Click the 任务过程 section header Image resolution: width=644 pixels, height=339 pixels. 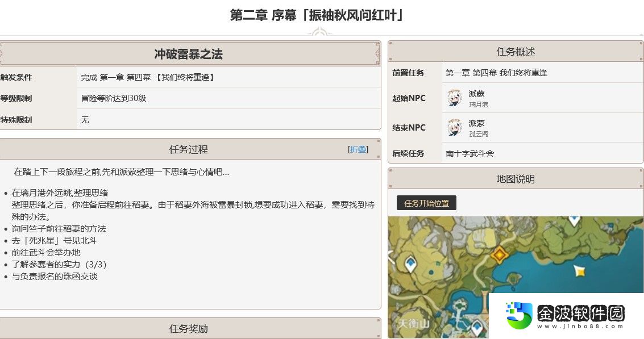coord(189,149)
